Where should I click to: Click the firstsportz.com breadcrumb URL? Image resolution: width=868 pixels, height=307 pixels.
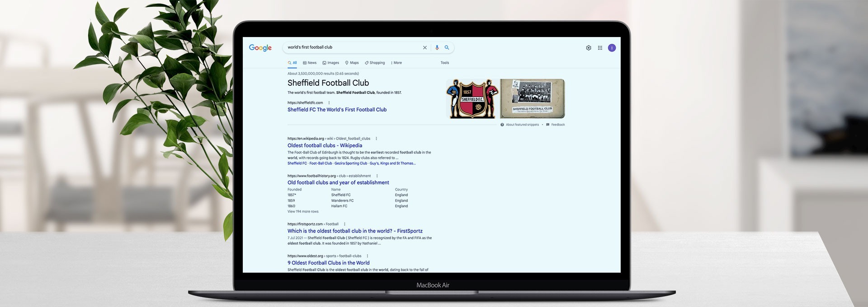click(313, 224)
